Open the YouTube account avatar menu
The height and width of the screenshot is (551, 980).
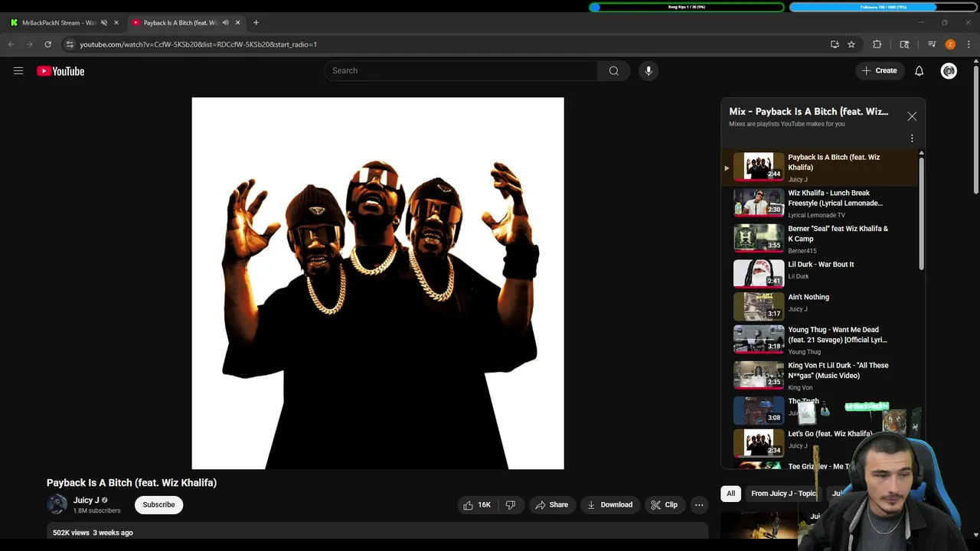click(949, 70)
